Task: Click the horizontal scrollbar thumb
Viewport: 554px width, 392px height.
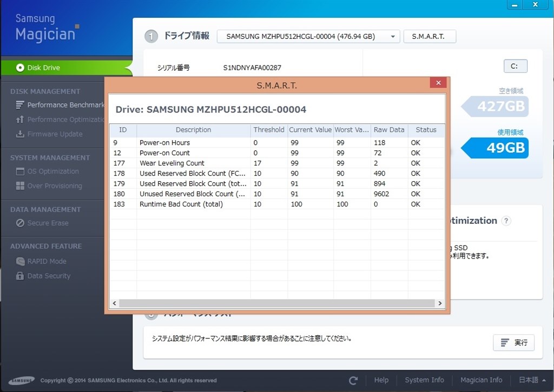Action: 276,303
